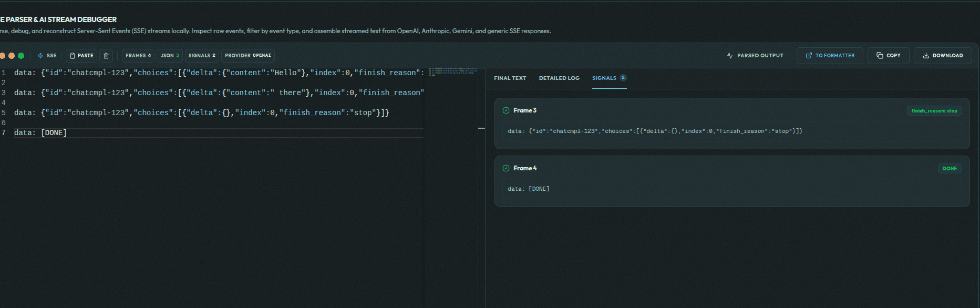The height and width of the screenshot is (308, 980).
Task: Click line number 1 in the gutter
Action: (4, 73)
